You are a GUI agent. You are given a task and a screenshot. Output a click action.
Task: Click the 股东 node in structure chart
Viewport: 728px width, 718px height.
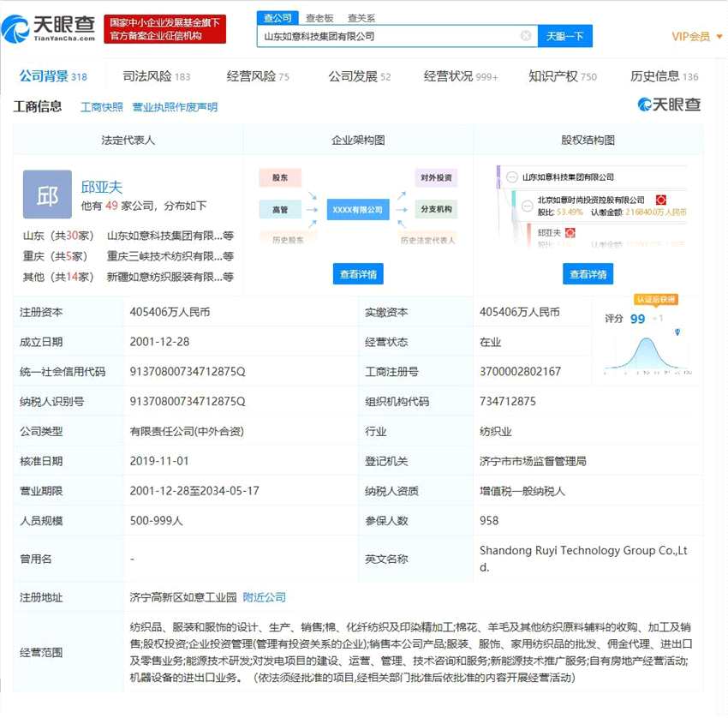point(280,177)
